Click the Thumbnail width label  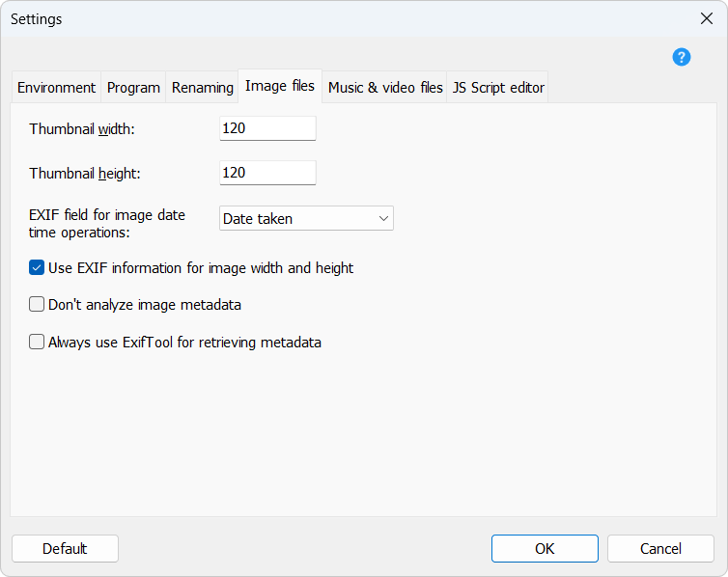82,128
